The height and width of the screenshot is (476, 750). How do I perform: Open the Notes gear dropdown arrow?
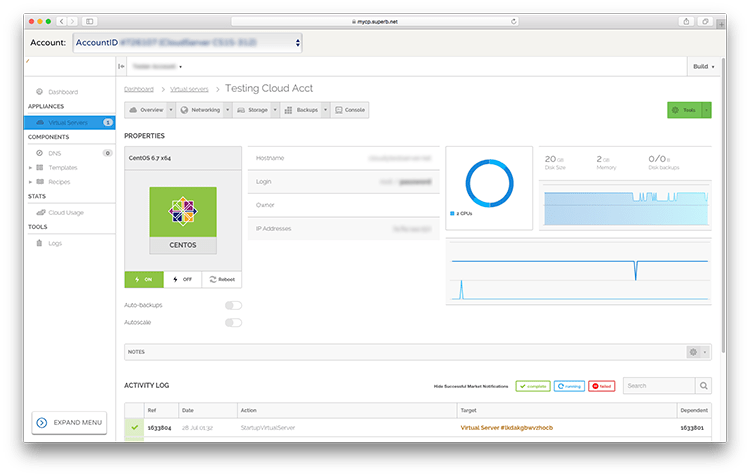coord(705,352)
